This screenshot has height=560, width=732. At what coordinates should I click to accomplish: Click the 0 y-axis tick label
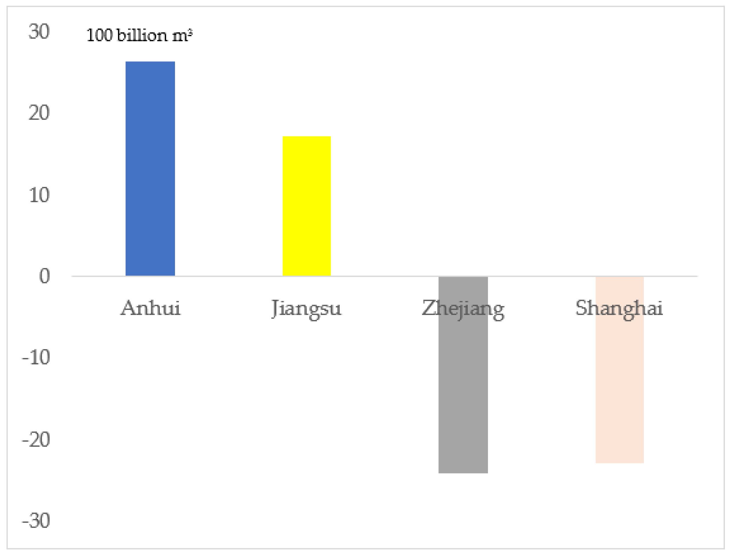point(44,276)
